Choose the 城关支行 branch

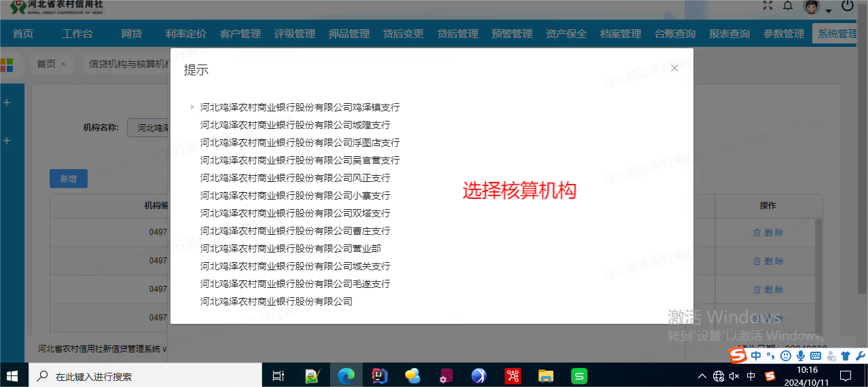tap(295, 266)
